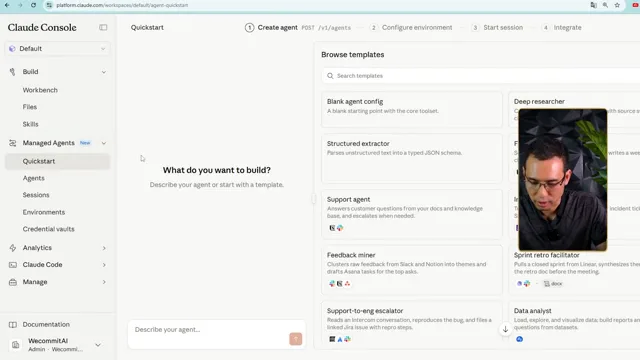
Task: Click the drag handle between chat and templates
Action: [x=313, y=199]
